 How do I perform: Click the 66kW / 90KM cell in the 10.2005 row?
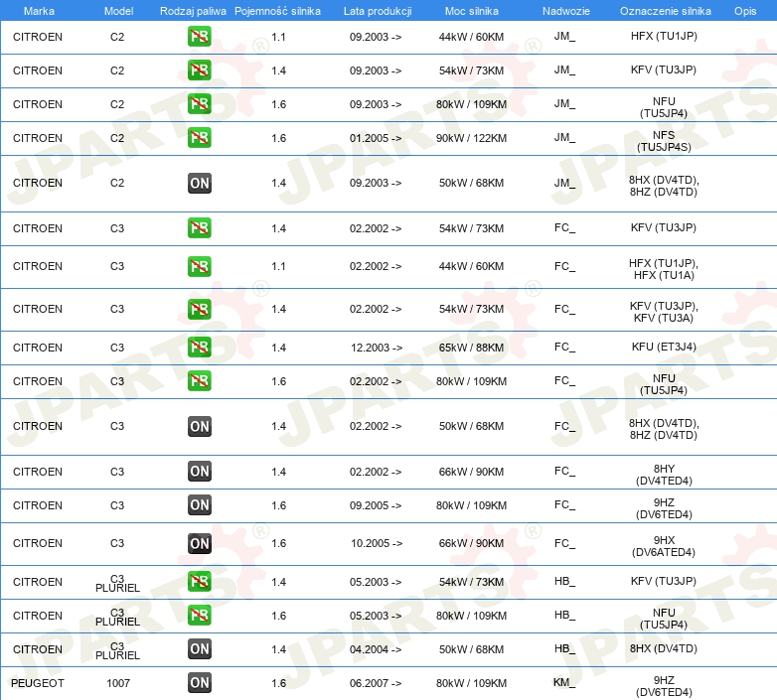[471, 543]
